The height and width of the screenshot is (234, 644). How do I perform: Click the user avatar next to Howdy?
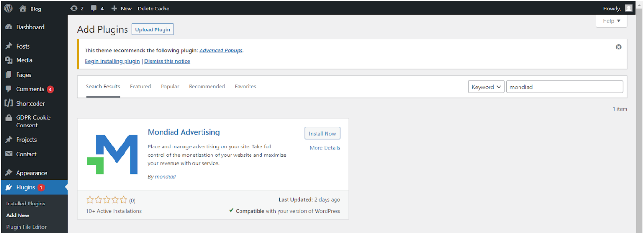[x=629, y=8]
